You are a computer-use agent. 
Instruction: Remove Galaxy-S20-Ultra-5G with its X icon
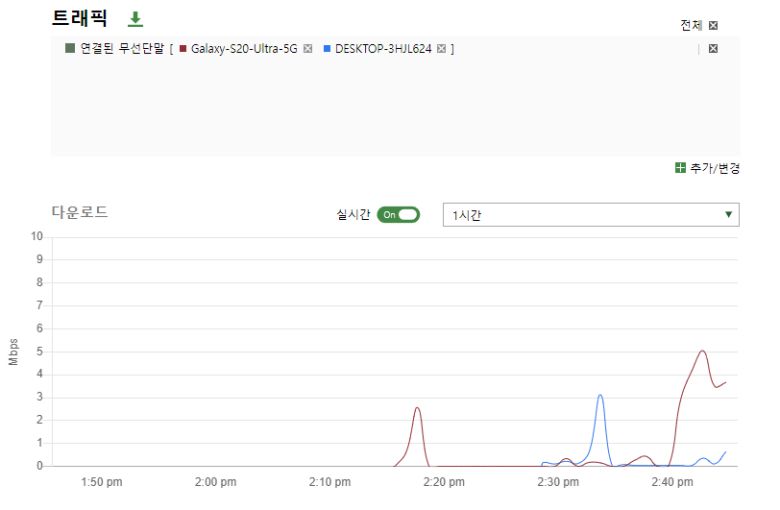pyautogui.click(x=308, y=48)
